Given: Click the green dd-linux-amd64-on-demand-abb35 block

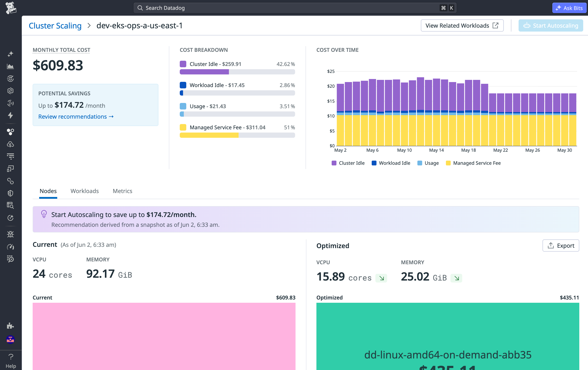Looking at the screenshot, I should click(448, 336).
